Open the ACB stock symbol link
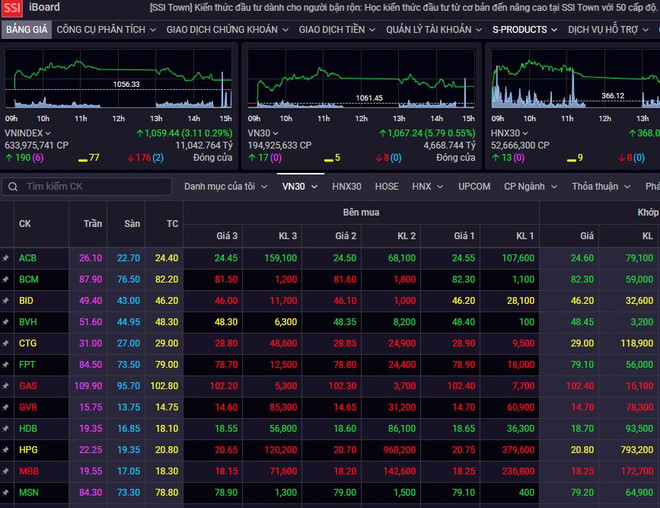This screenshot has height=508, width=660. [28, 259]
